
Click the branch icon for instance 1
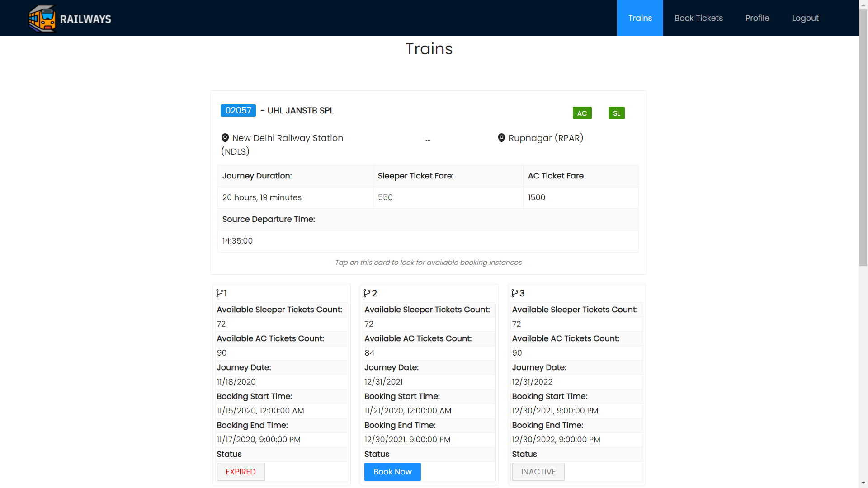(x=219, y=293)
